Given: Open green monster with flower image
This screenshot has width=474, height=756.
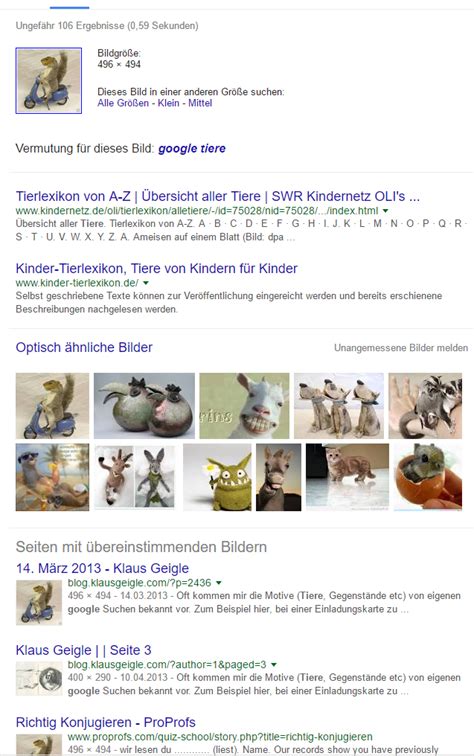Looking at the screenshot, I should (x=217, y=477).
